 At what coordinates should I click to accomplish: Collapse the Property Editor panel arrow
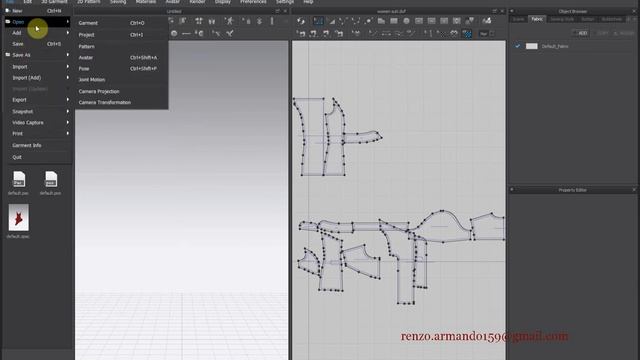point(511,190)
